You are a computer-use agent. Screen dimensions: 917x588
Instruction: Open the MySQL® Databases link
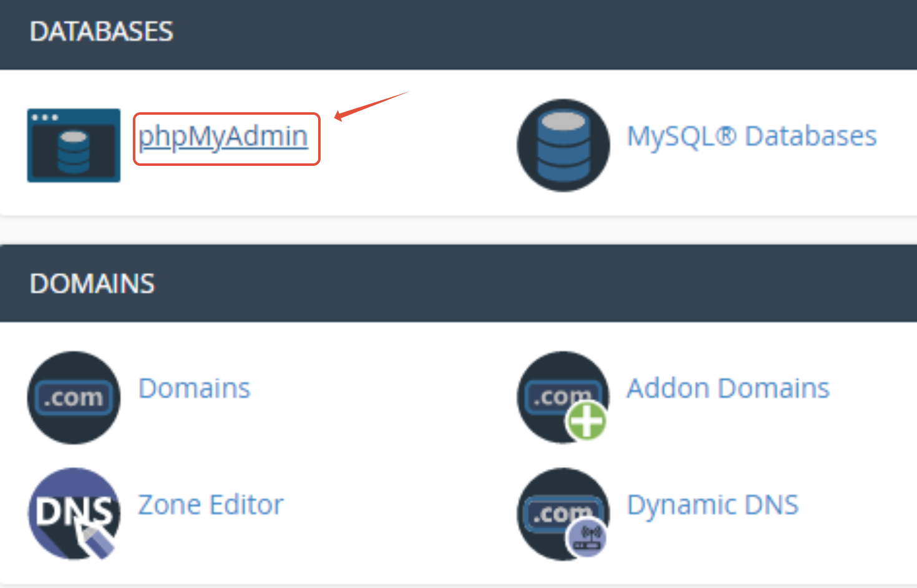tap(752, 136)
